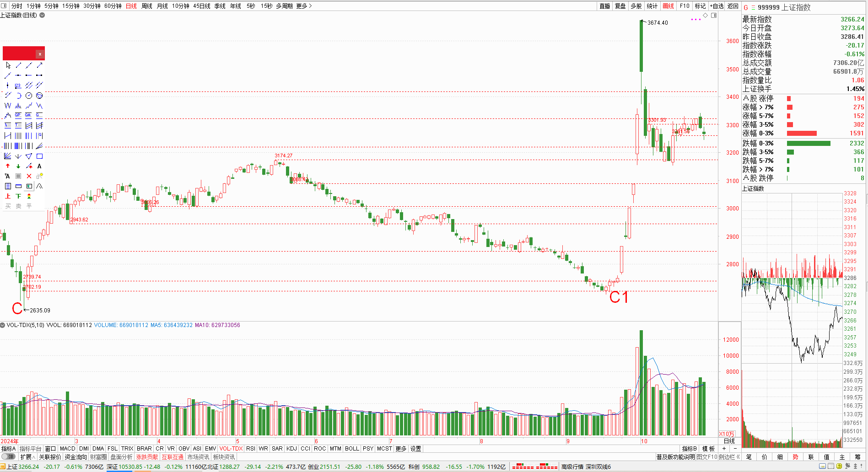Toggle the 弹 popup switch at bottom left
The width and height of the screenshot is (868, 472).
8,457
